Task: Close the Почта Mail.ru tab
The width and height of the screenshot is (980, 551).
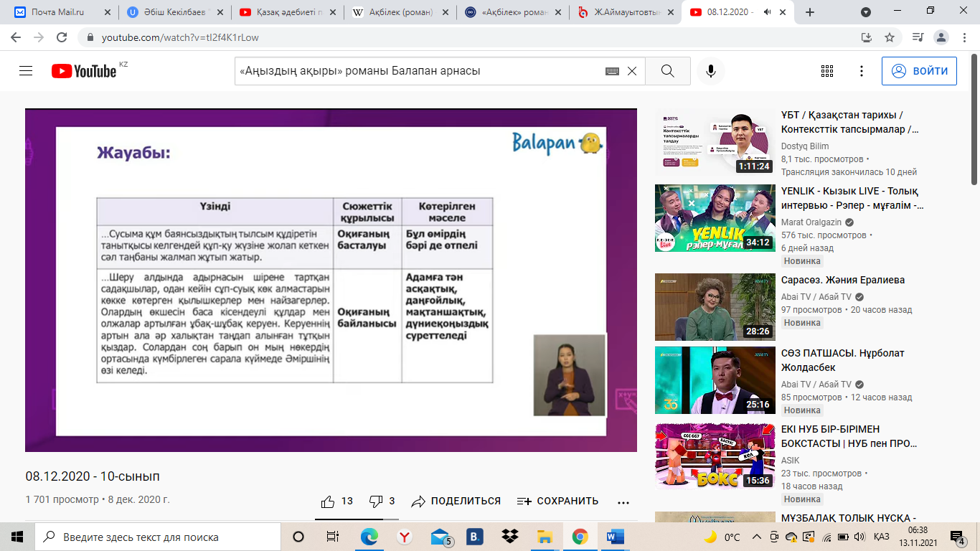Action: click(x=107, y=12)
